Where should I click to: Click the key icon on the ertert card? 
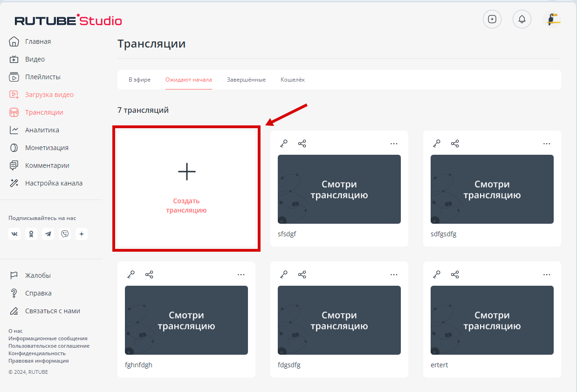(x=437, y=275)
